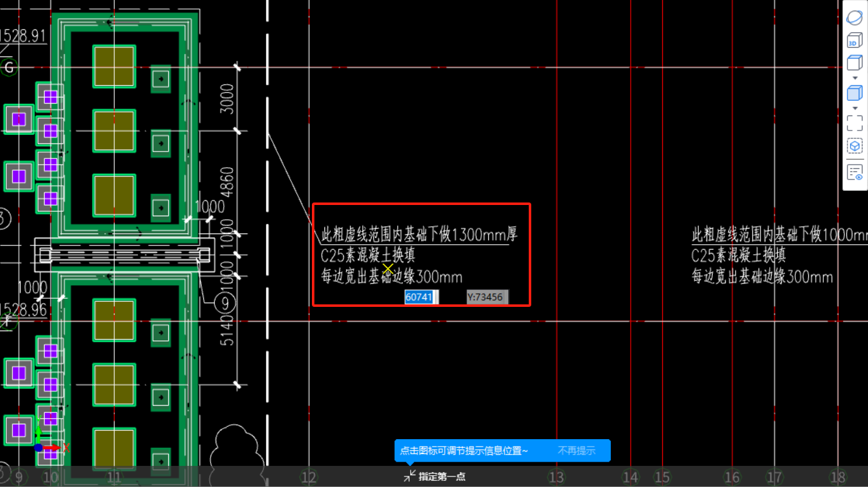The height and width of the screenshot is (487, 868).
Task: Click 每边宽出基础边缘300mm in boxed note
Action: coord(391,276)
